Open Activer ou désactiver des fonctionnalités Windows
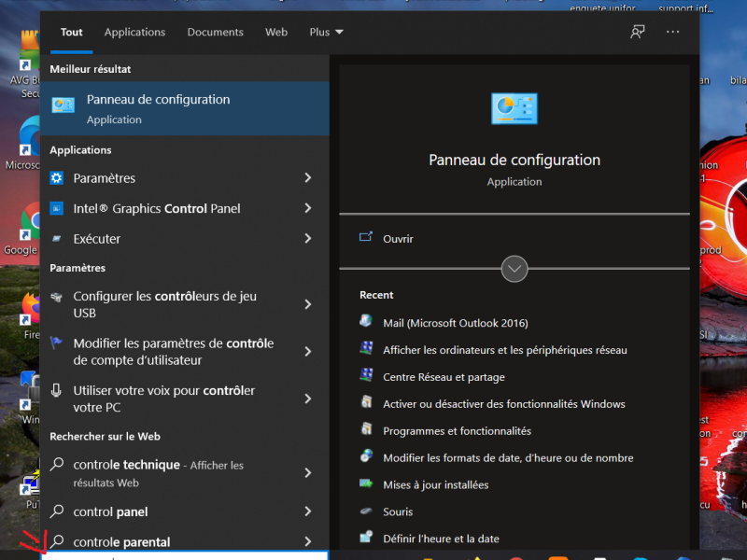 [504, 404]
